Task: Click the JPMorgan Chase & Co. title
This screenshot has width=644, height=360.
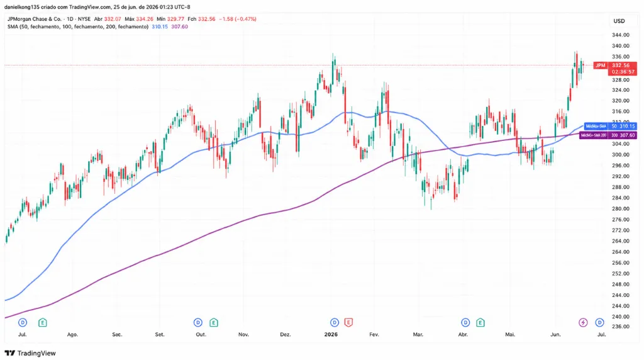Action: pos(34,19)
